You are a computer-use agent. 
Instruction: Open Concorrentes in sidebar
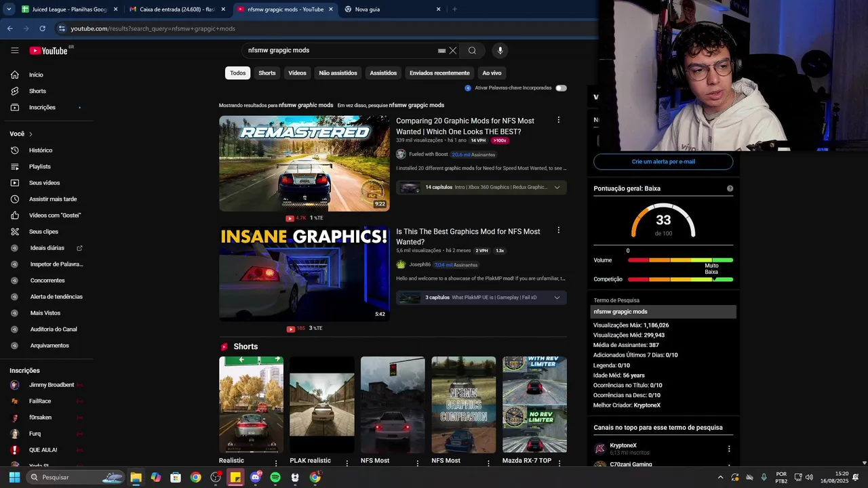click(47, 281)
